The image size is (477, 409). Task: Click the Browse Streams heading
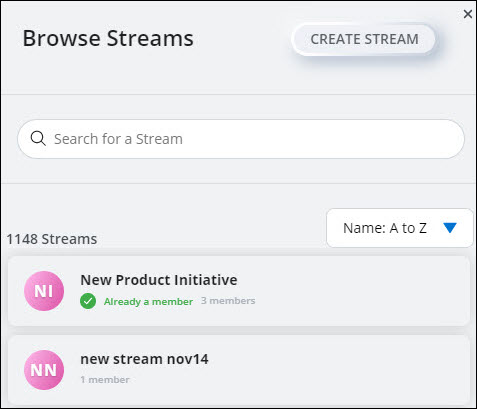click(108, 38)
